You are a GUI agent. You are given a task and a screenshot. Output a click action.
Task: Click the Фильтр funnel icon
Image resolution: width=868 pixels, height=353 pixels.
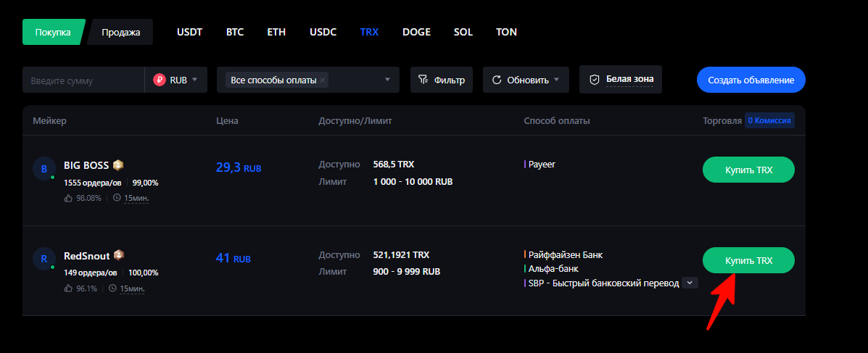(424, 80)
